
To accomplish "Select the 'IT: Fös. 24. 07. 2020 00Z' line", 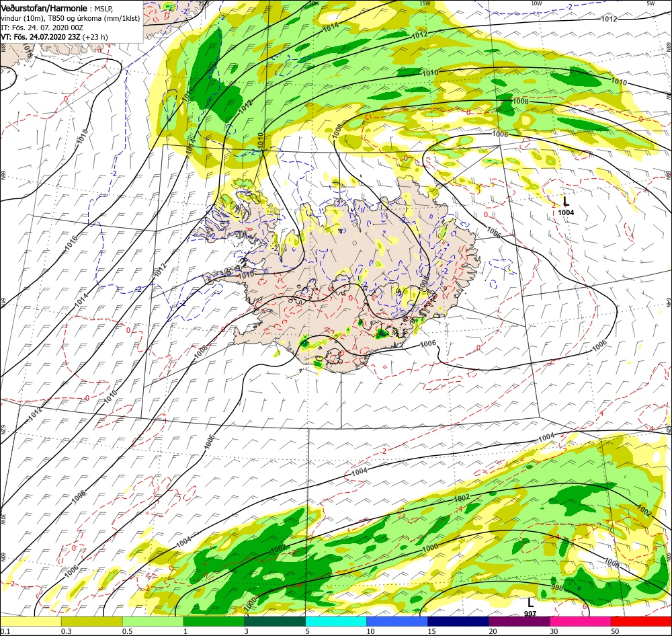I will (x=42, y=28).
